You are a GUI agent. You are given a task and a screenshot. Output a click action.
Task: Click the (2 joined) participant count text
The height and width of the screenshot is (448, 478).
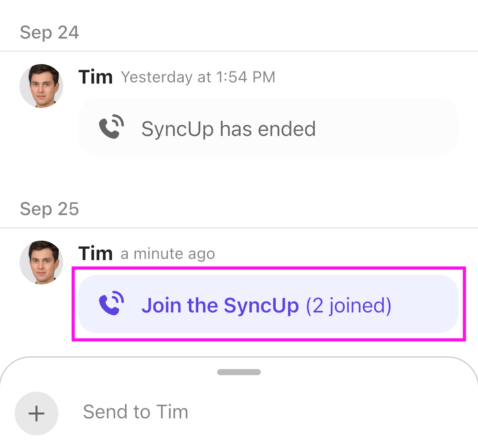(x=349, y=306)
